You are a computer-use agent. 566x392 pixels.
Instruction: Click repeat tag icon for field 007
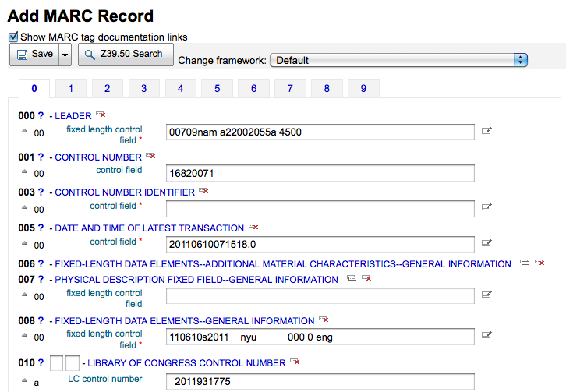coord(351,278)
